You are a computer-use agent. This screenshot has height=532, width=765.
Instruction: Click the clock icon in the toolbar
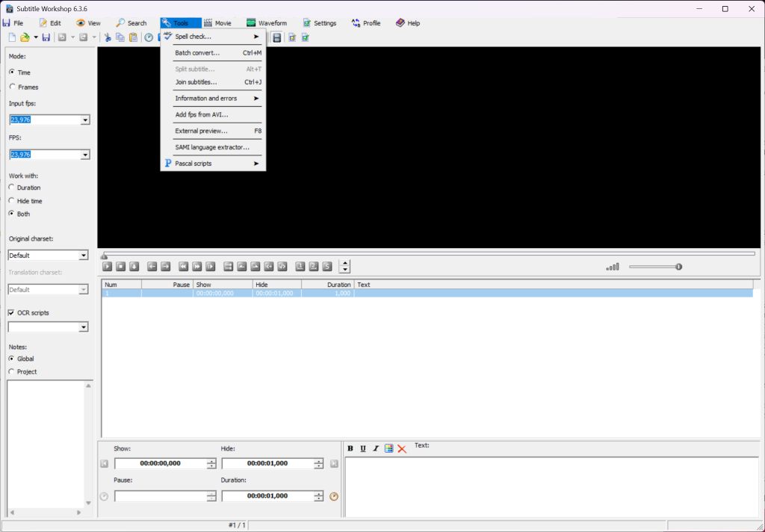(149, 37)
